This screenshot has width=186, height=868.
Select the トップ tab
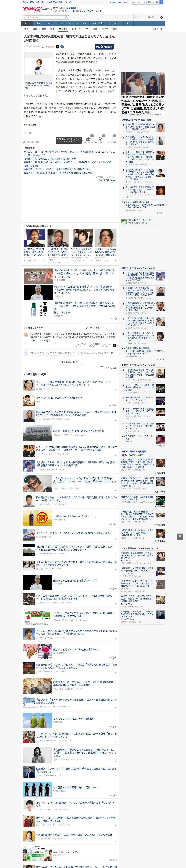(27, 24)
